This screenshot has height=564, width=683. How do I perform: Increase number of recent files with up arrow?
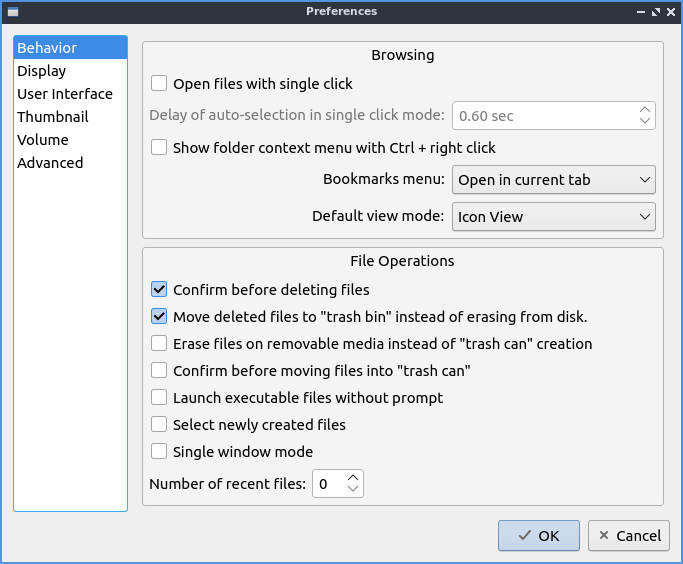[x=353, y=479]
